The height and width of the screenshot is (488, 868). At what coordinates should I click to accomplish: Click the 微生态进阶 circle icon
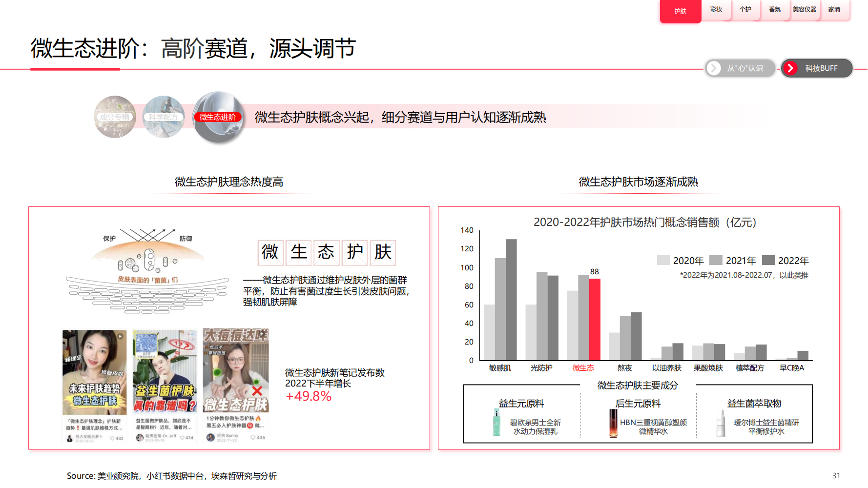[x=218, y=117]
